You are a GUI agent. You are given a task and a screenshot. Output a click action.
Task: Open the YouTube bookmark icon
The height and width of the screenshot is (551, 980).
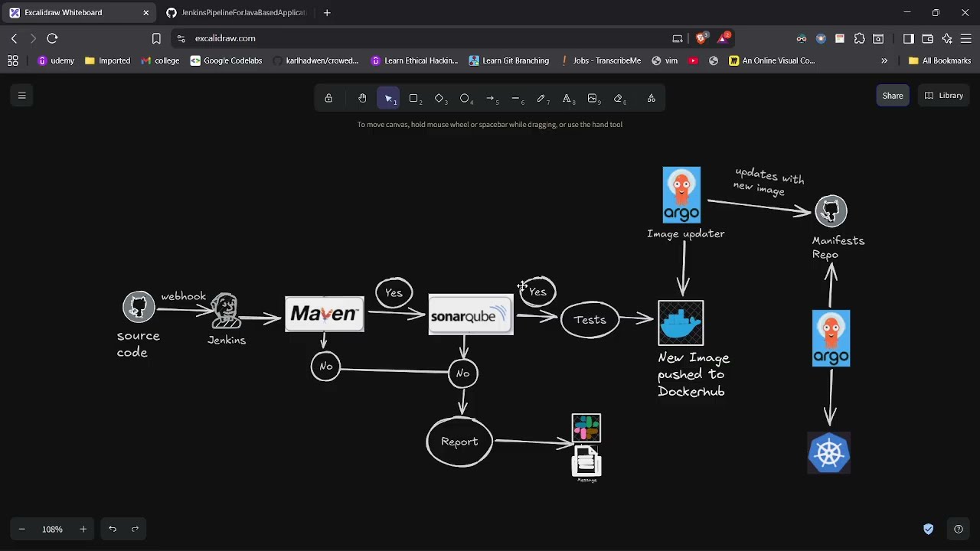693,60
